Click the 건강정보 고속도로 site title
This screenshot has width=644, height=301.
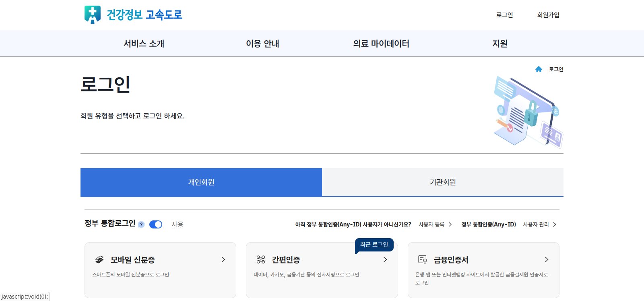click(144, 15)
